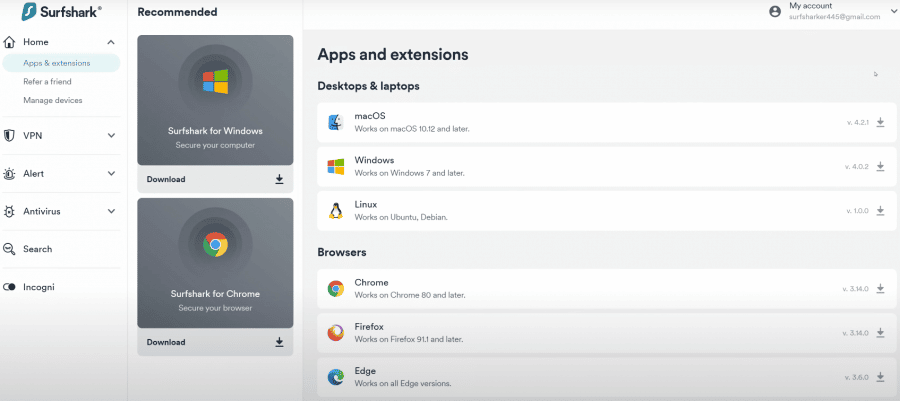This screenshot has height=401, width=900.
Task: Click the Chrome icon in Browsers list
Action: (336, 289)
